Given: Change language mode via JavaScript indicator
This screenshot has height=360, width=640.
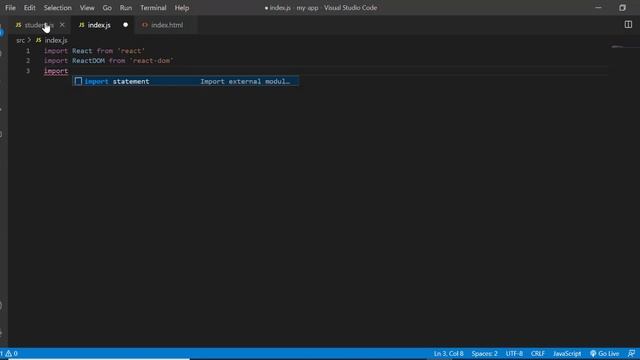Looking at the screenshot, I should [567, 353].
